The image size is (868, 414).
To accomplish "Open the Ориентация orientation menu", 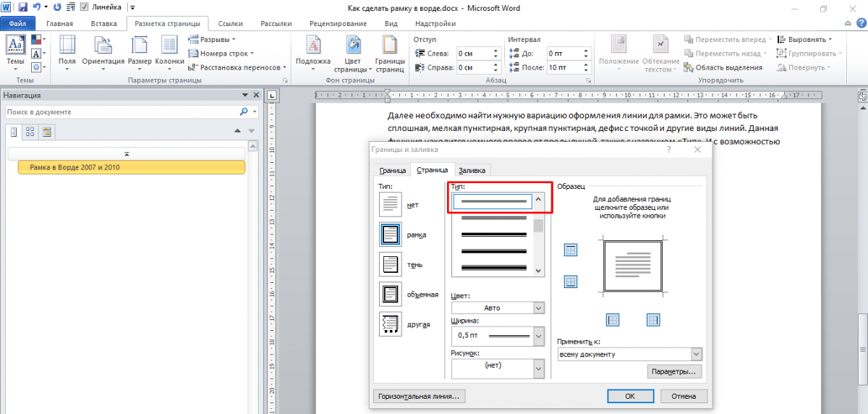I will coord(103,51).
